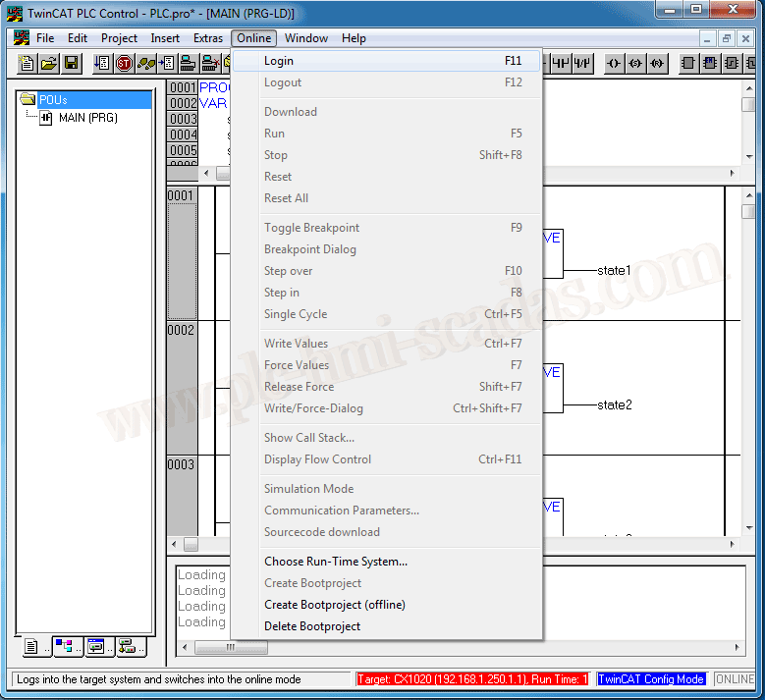Select the POUs folder in the tree
This screenshot has height=700, width=765.
click(53, 100)
